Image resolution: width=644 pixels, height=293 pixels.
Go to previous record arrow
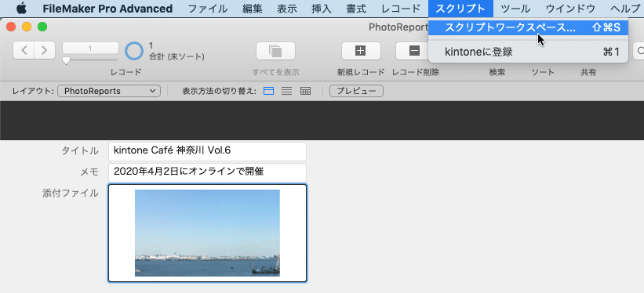pyautogui.click(x=24, y=50)
